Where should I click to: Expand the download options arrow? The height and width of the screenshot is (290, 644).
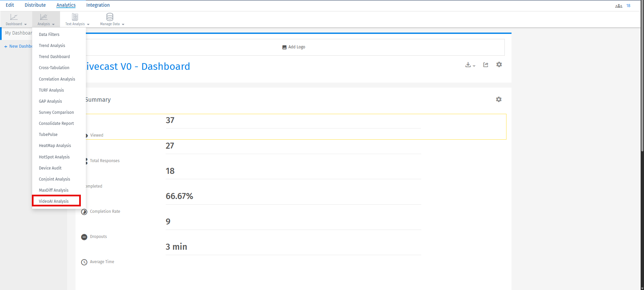click(474, 66)
